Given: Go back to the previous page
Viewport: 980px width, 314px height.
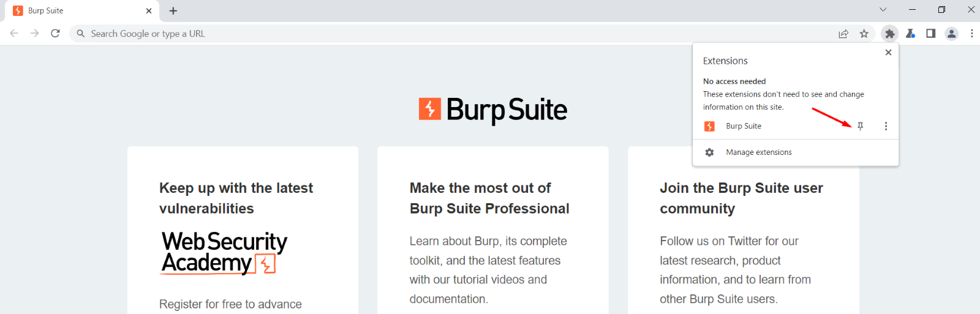Looking at the screenshot, I should [x=14, y=34].
